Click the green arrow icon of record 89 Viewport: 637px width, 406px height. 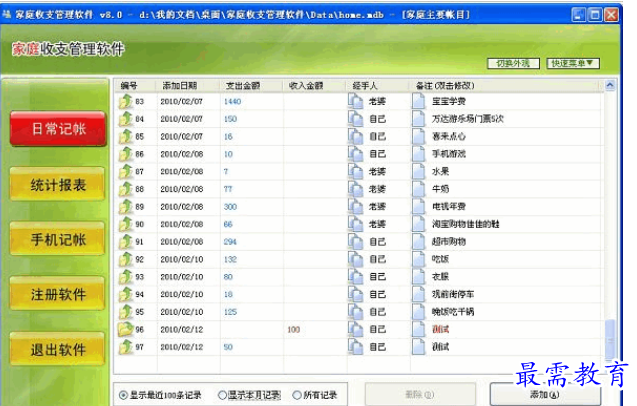click(126, 206)
